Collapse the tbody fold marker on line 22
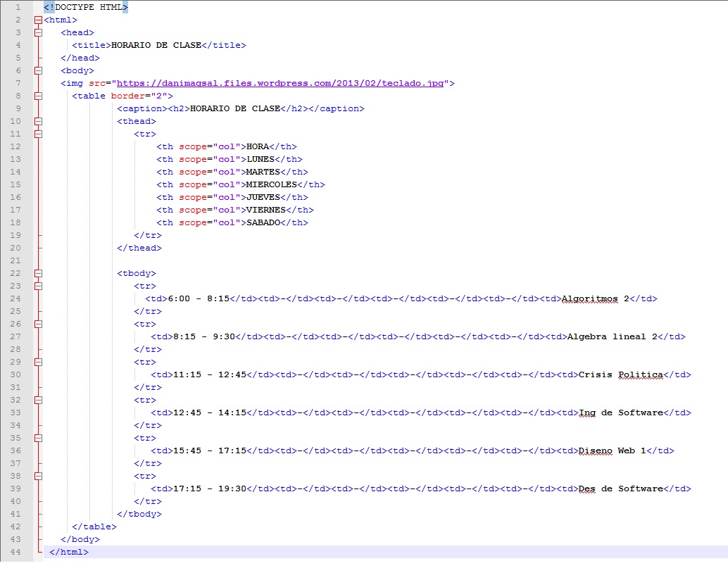Screen dimensions: 728x580 (x=38, y=273)
